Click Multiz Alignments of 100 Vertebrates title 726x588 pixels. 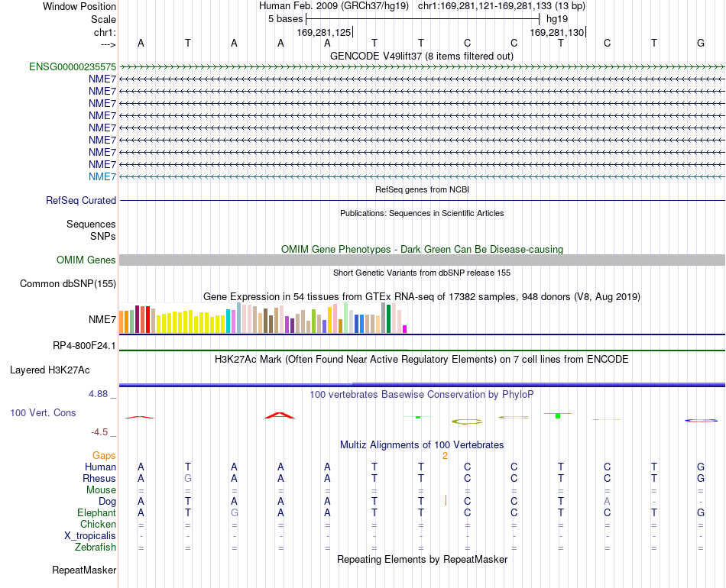[x=422, y=445]
